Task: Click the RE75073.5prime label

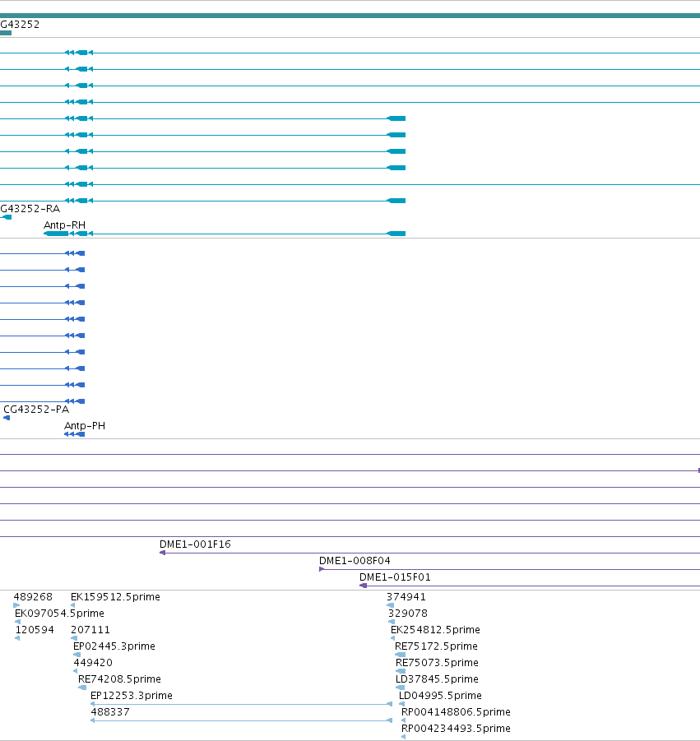Action: tap(438, 663)
